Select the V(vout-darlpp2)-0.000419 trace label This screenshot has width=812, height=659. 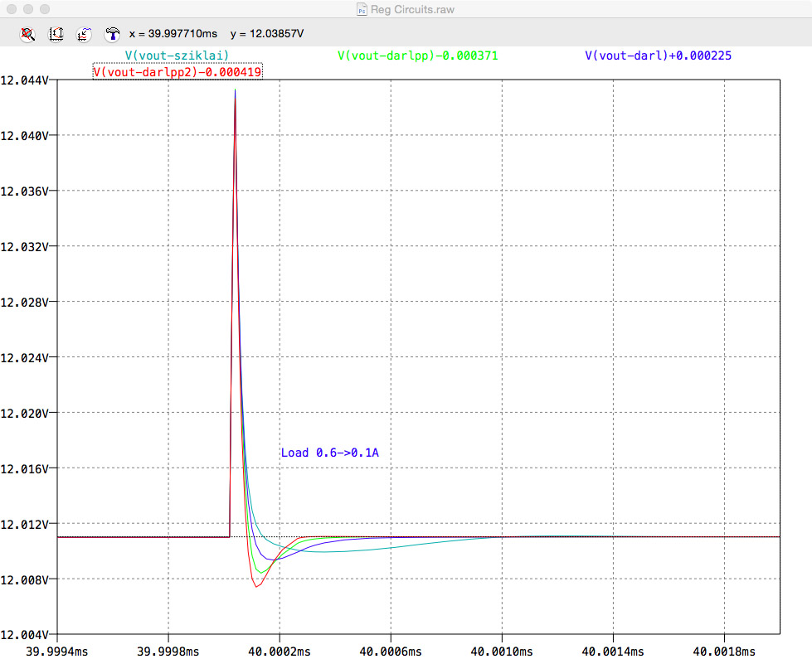click(177, 71)
